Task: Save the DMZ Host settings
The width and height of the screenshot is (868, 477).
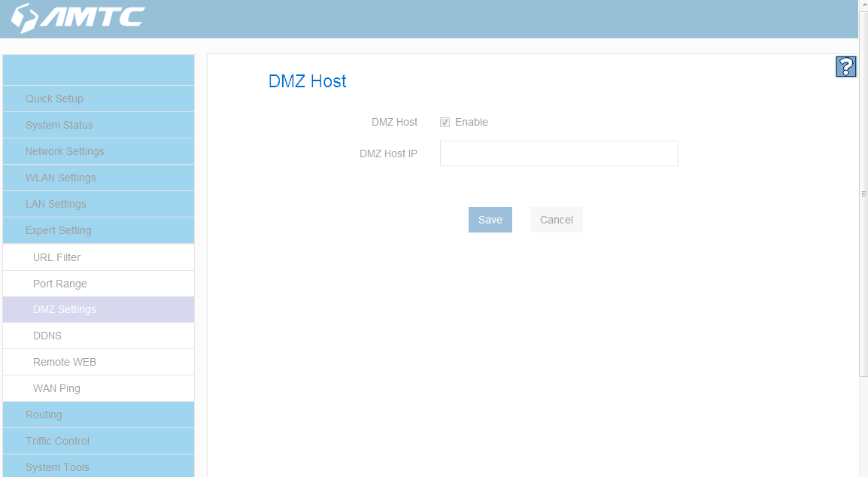Action: click(x=490, y=220)
